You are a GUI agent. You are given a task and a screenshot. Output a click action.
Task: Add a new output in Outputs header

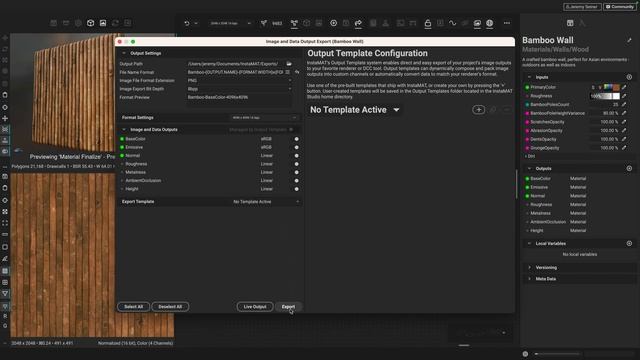tap(629, 168)
